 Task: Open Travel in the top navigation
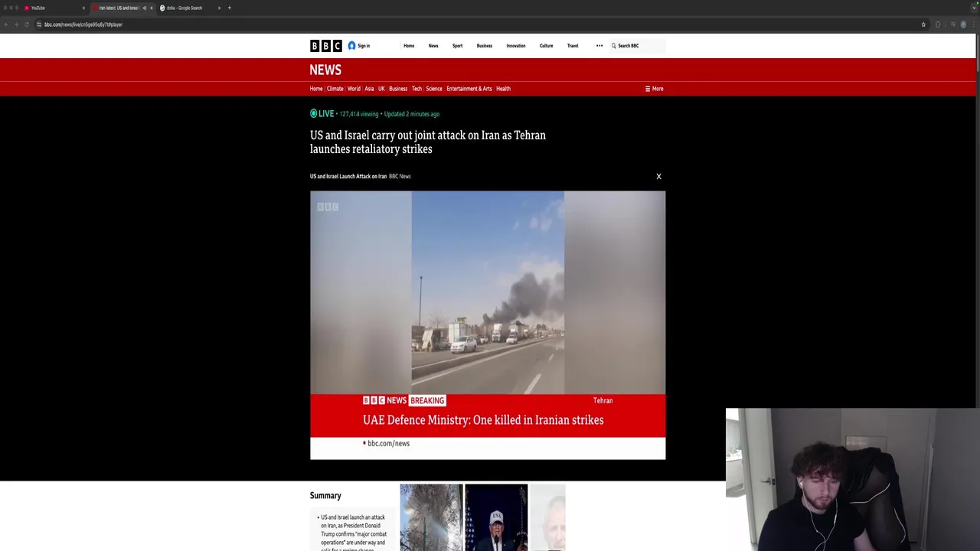(x=573, y=46)
